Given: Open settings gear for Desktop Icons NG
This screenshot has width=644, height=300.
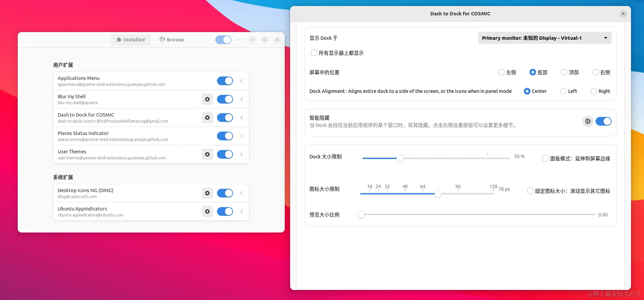Looking at the screenshot, I should 207,193.
